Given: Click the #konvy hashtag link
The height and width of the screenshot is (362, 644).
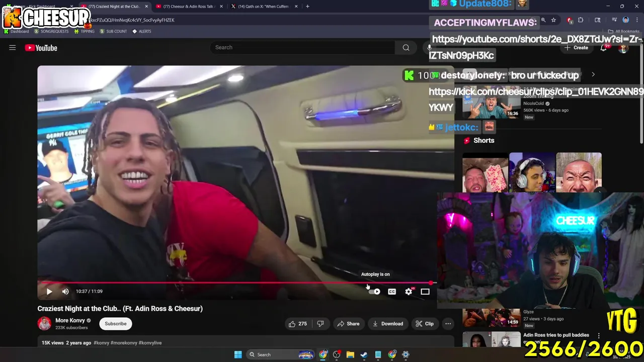Looking at the screenshot, I should click(x=101, y=343).
